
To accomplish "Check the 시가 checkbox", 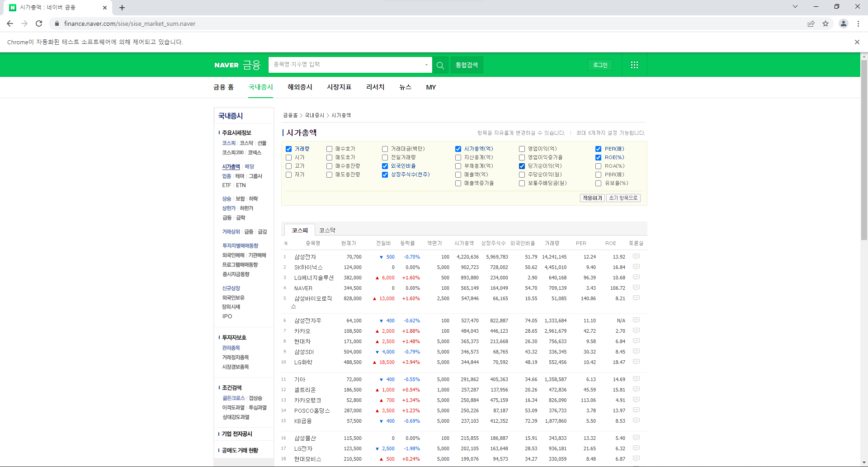I will point(288,157).
